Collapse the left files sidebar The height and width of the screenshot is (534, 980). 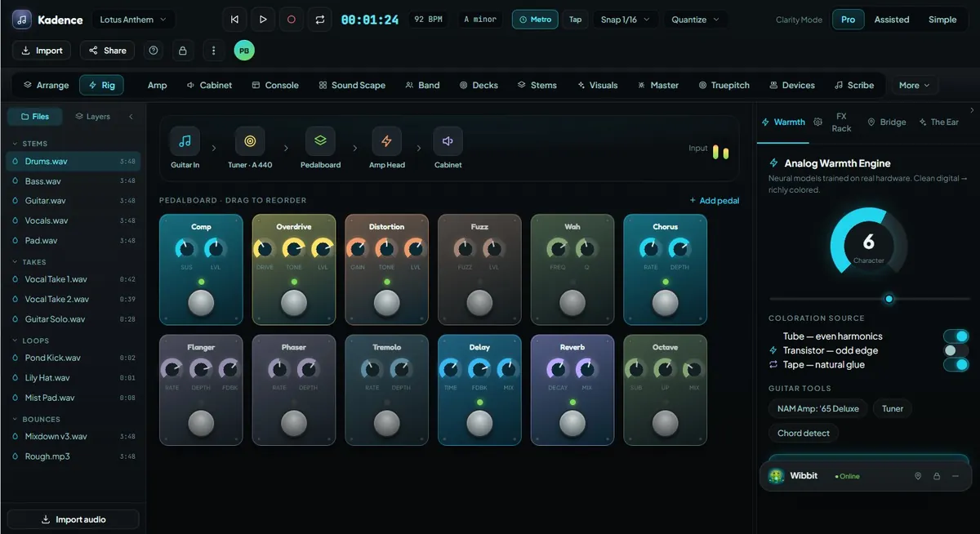pyautogui.click(x=131, y=117)
